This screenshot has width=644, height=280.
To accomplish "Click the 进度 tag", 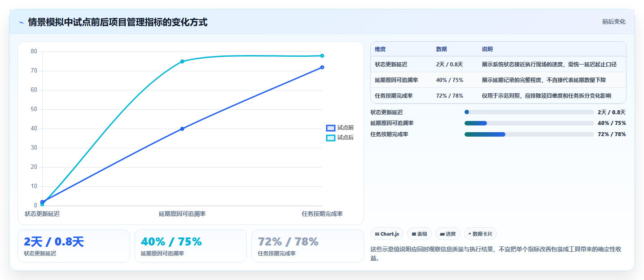I will [448, 234].
